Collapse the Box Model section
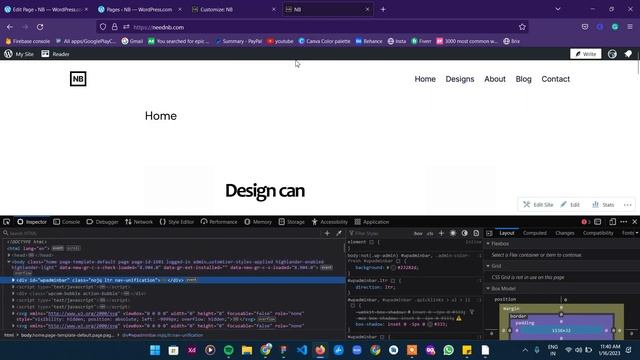640x360 pixels. point(488,289)
